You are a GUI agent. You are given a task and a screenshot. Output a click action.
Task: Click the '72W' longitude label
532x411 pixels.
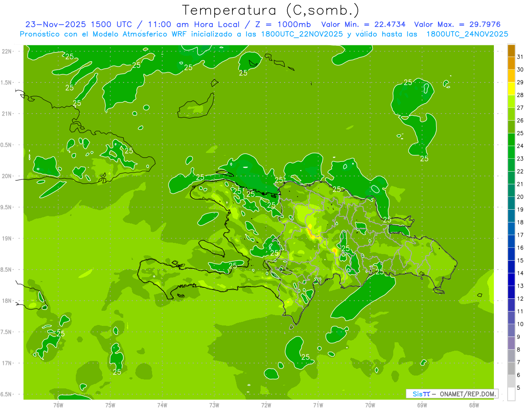[x=266, y=405]
